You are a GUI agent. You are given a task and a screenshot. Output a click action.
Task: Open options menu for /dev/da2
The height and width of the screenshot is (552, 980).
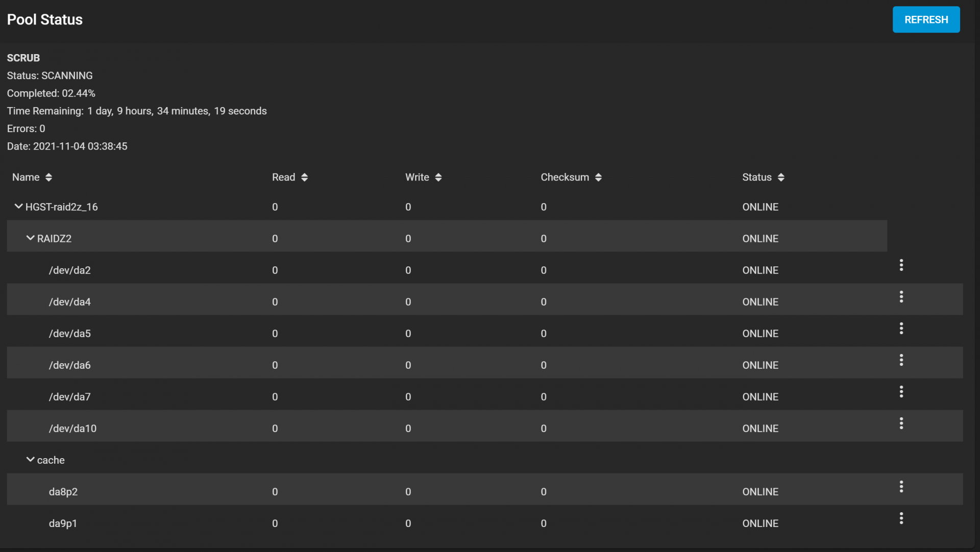point(901,265)
